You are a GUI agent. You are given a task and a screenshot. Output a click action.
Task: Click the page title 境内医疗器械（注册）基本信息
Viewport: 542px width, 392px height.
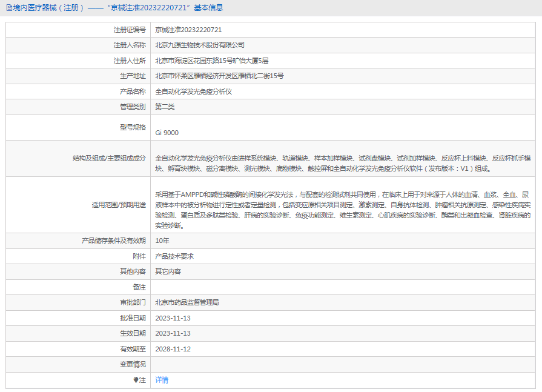pos(118,8)
